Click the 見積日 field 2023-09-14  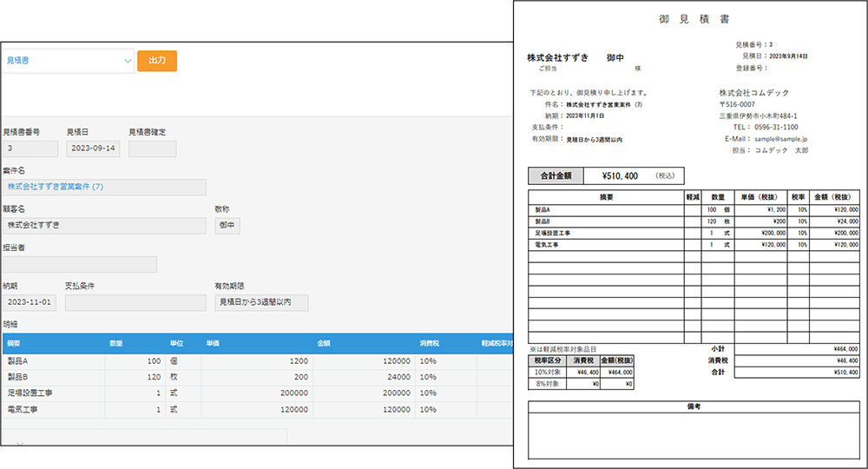(93, 149)
